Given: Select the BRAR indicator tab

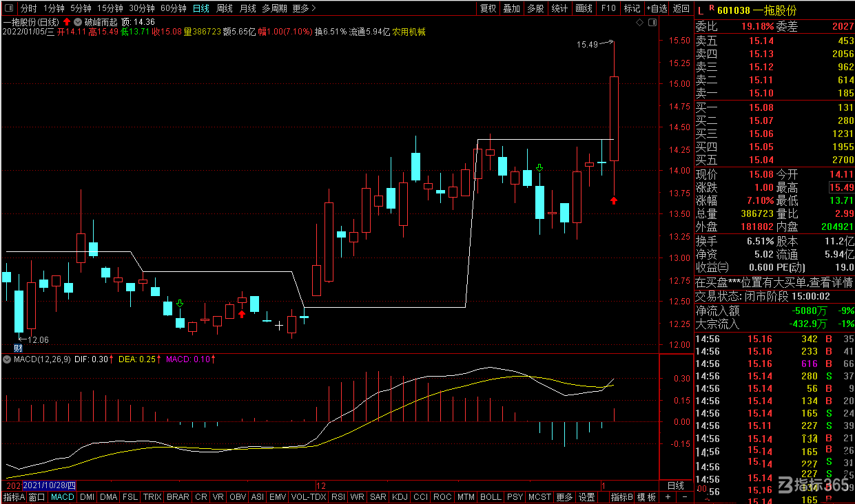Looking at the screenshot, I should pos(178,497).
